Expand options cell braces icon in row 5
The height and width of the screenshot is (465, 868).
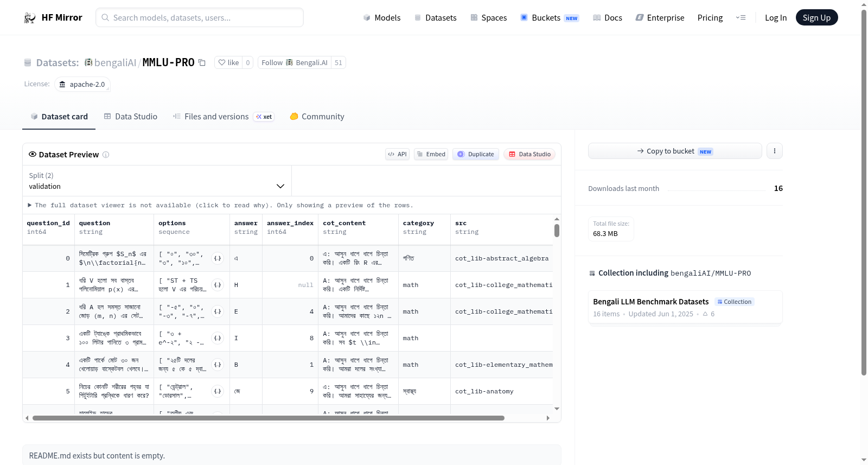click(218, 391)
